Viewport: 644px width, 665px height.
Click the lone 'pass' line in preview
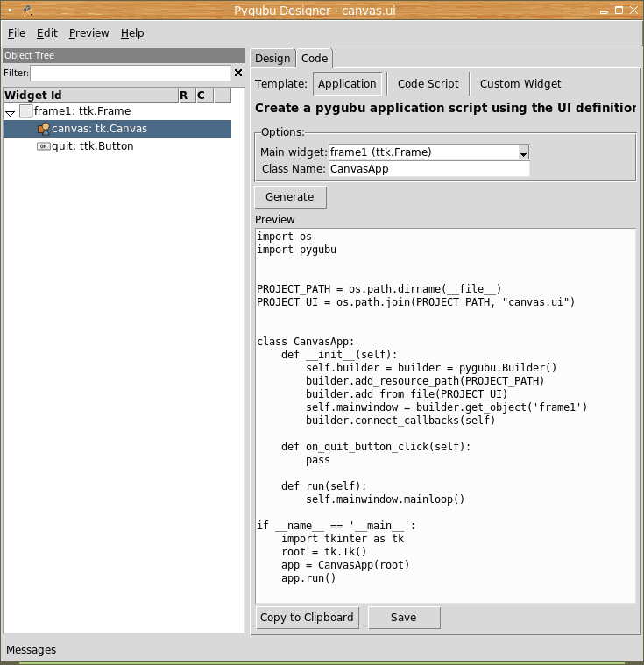[318, 460]
